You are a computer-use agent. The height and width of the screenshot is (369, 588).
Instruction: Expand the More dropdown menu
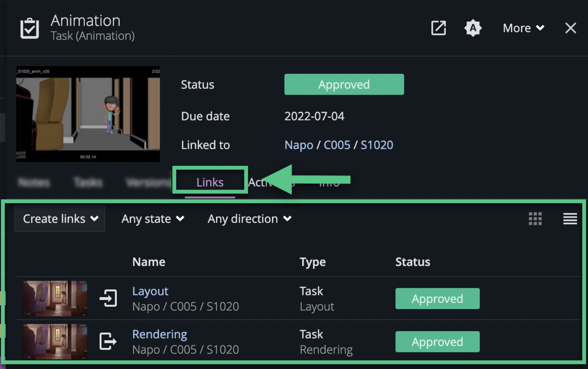[x=523, y=28]
